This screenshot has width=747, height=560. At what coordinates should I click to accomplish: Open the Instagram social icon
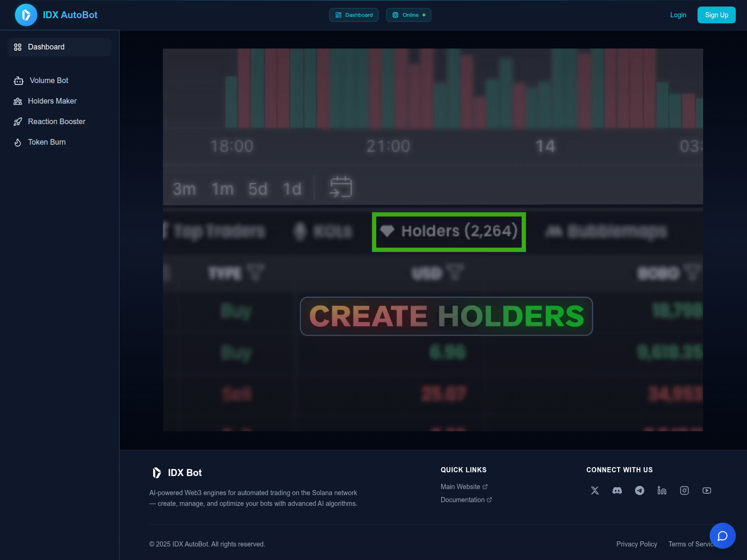click(x=684, y=490)
